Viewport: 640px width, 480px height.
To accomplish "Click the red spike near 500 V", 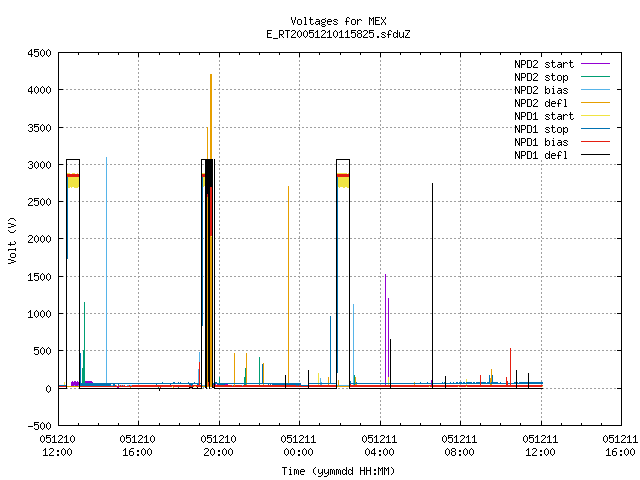I will 511,366.
